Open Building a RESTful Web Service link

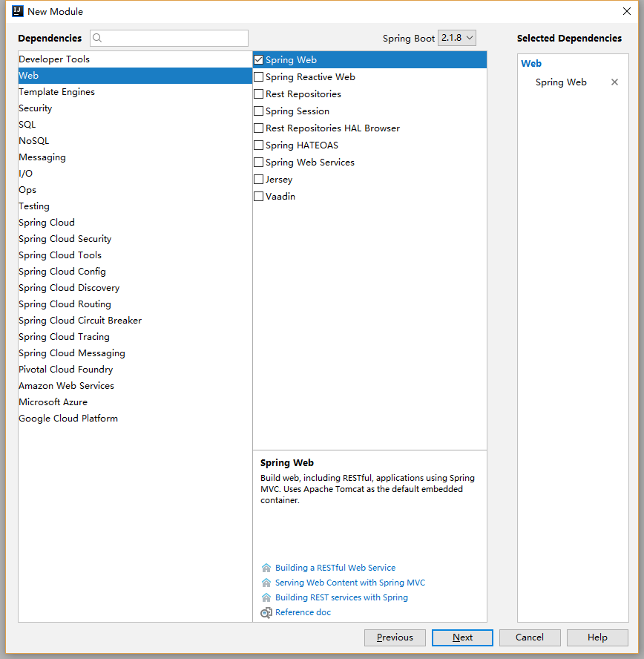pos(335,568)
